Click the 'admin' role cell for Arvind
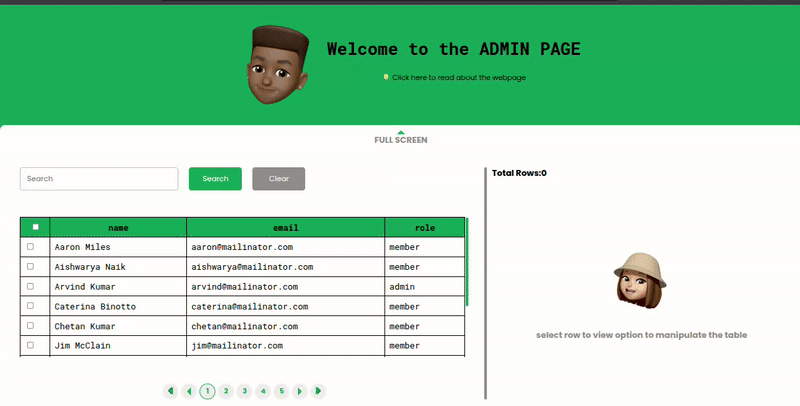Image resolution: width=800 pixels, height=406 pixels. point(425,287)
